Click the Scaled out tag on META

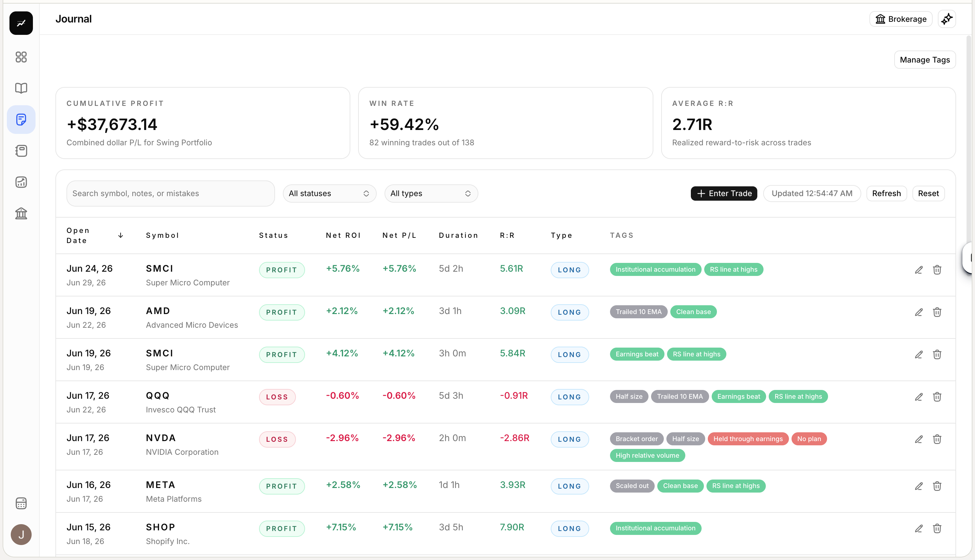tap(632, 486)
